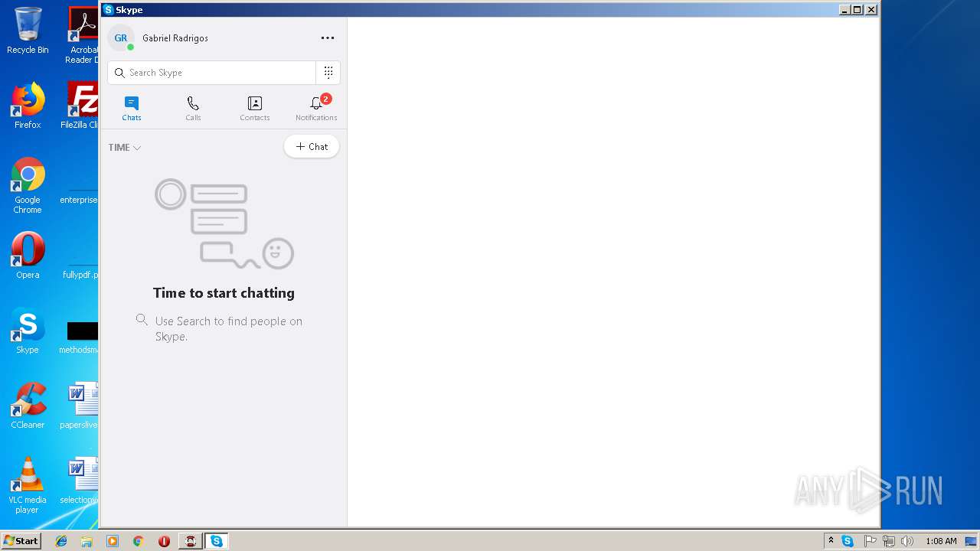Launch Firefox from the desktop
This screenshot has height=551, width=980.
tap(28, 106)
